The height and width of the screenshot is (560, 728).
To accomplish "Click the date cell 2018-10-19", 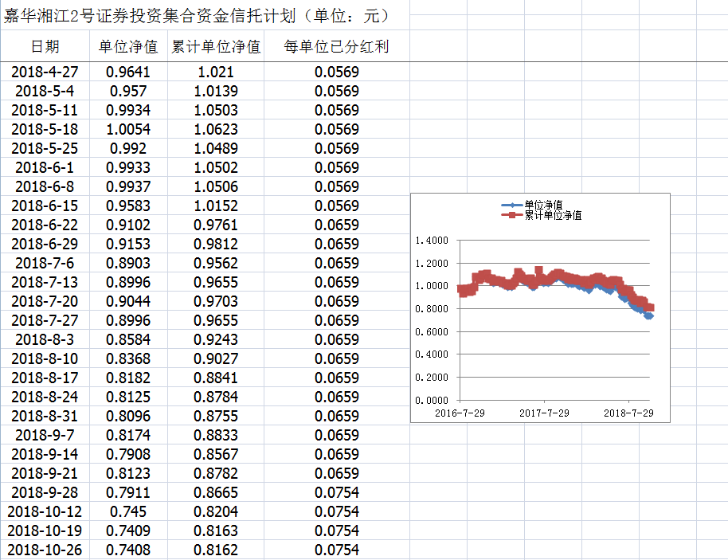I will (x=45, y=530).
